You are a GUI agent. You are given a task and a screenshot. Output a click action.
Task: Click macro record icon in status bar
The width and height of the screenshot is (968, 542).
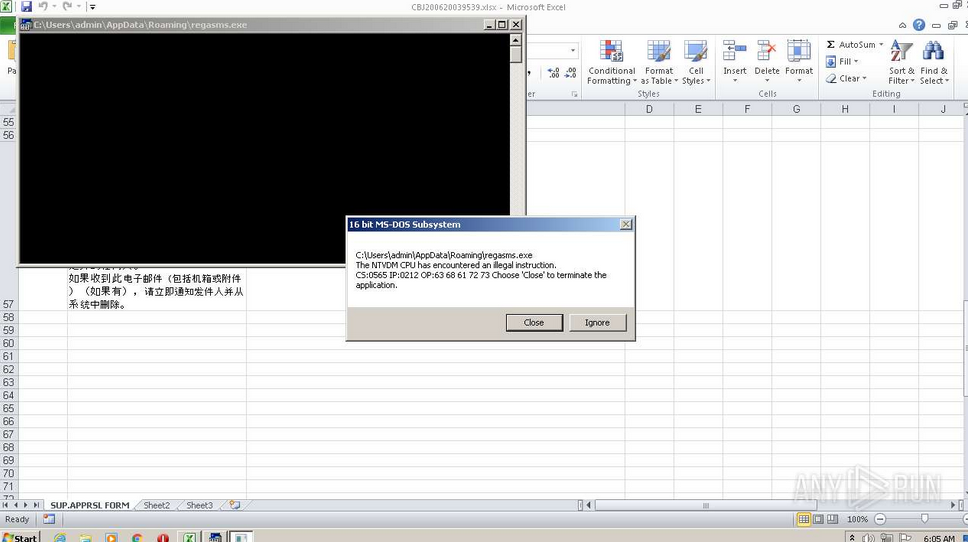pos(49,519)
